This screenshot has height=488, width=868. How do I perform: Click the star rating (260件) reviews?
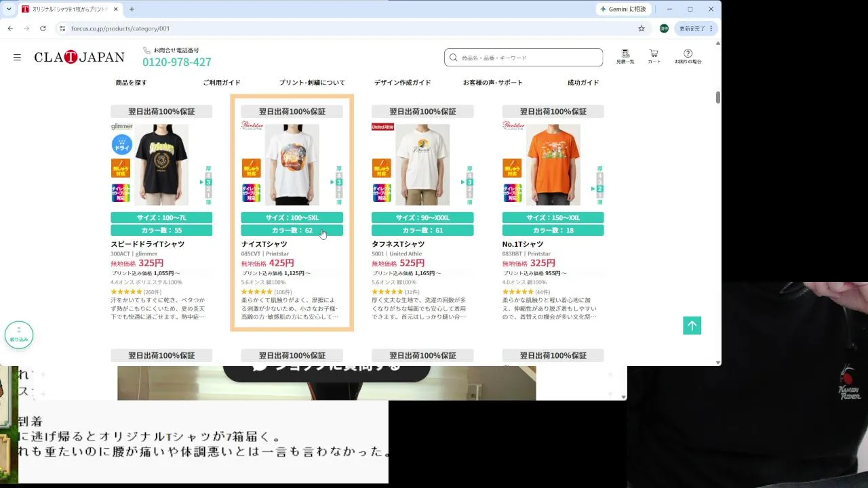[x=136, y=292]
